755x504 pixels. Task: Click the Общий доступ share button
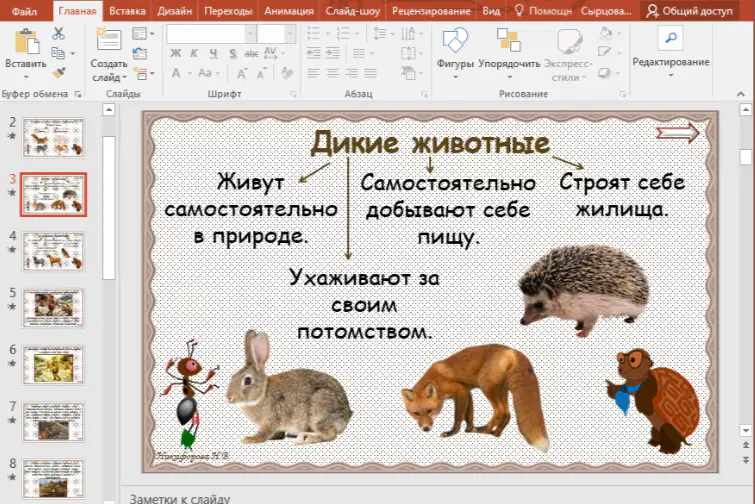pos(690,11)
